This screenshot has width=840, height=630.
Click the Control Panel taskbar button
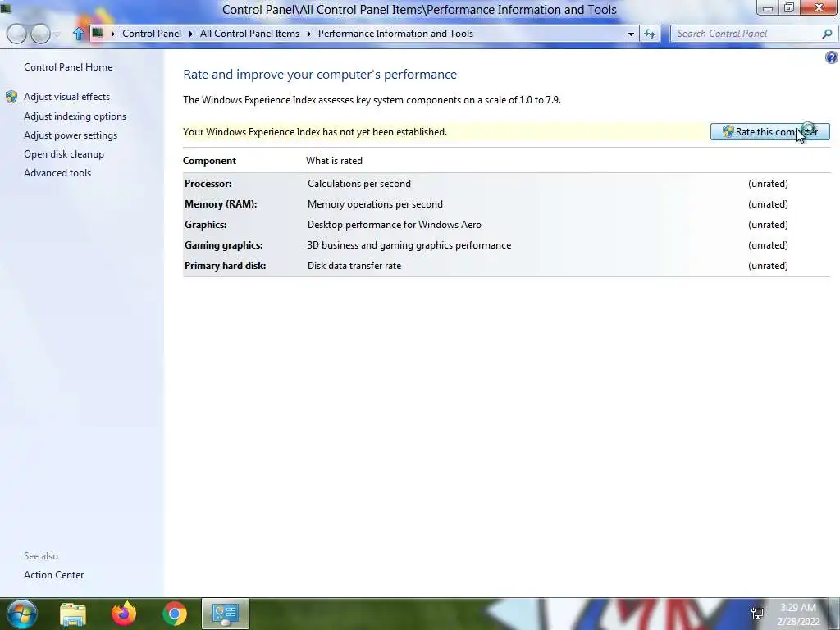point(225,614)
